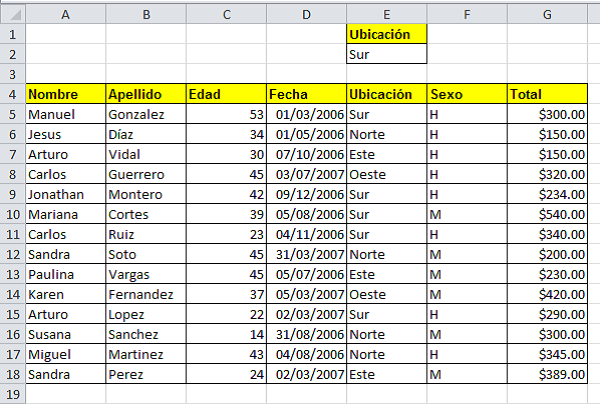The width and height of the screenshot is (600, 404).
Task: Select the cell containing Jonathan
Action: coord(65,194)
